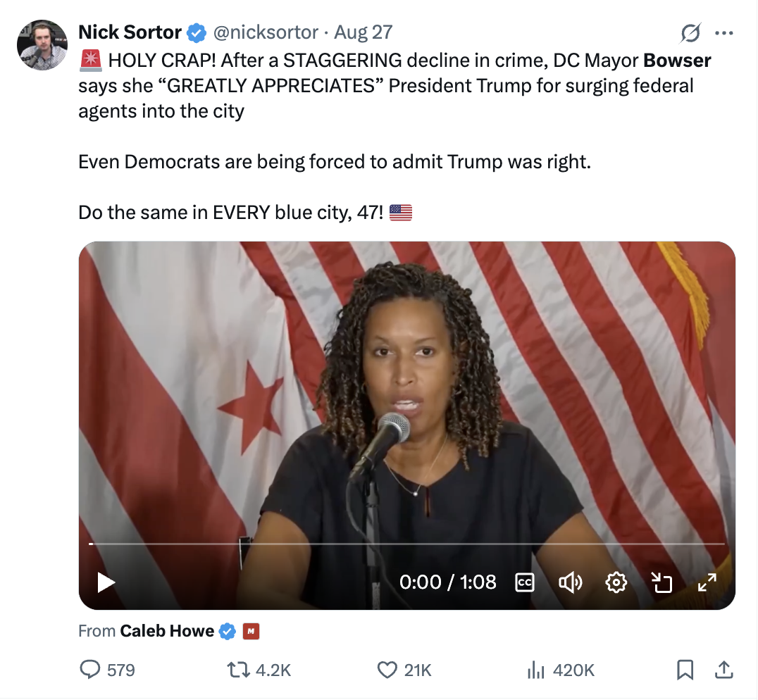The image size is (758, 700).
Task: Go to Caleb Howe's profile
Action: point(167,631)
